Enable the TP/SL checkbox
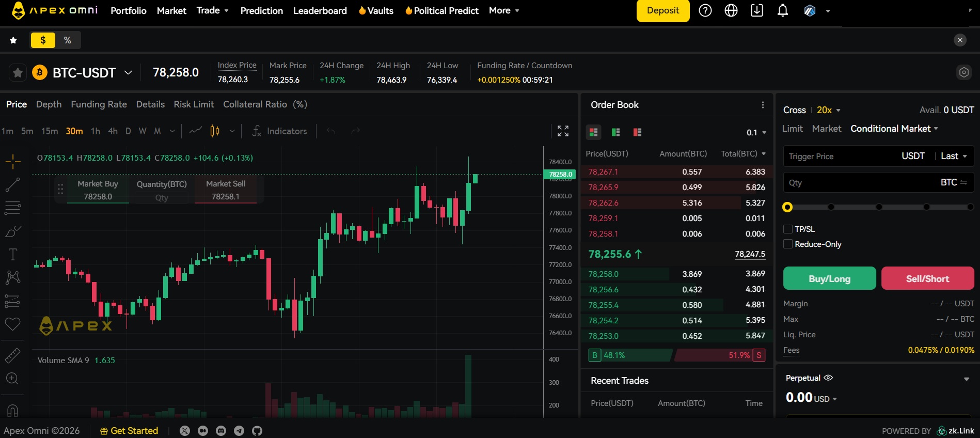980x438 pixels. 788,229
